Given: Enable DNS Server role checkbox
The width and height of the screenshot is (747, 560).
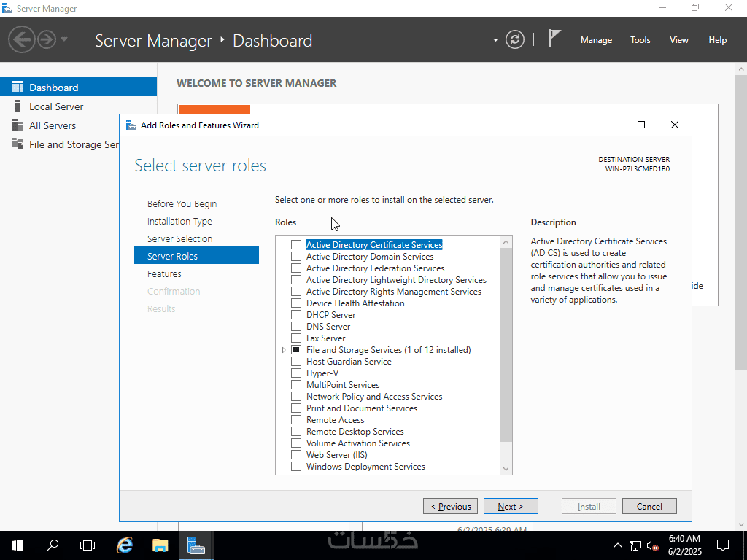Looking at the screenshot, I should [x=296, y=326].
